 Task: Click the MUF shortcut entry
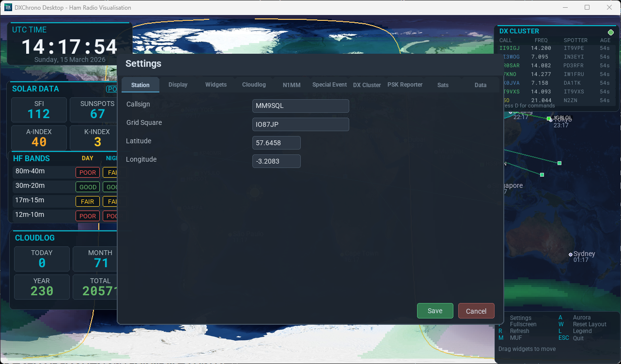[510, 338]
